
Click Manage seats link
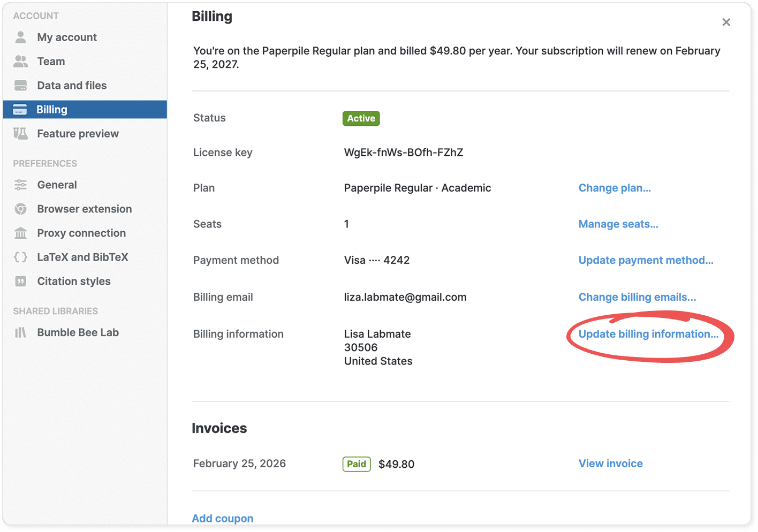[618, 224]
